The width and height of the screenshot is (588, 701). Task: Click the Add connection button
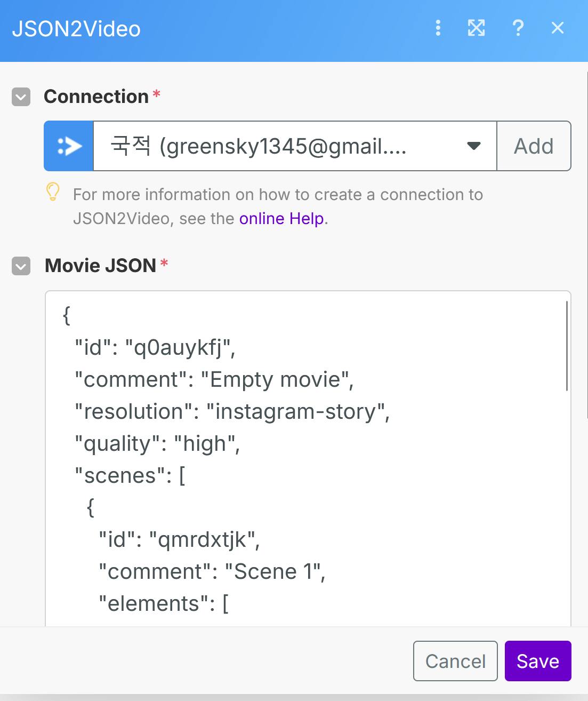[x=534, y=146]
